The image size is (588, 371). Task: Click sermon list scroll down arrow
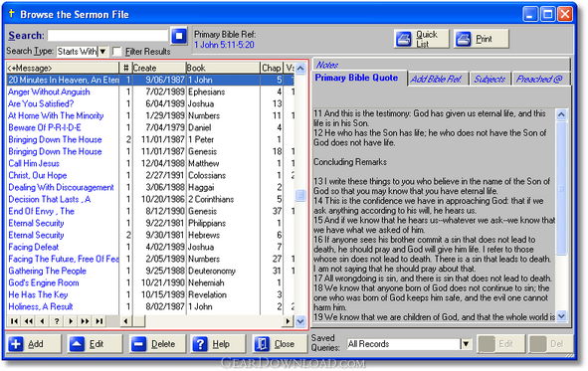coord(300,321)
